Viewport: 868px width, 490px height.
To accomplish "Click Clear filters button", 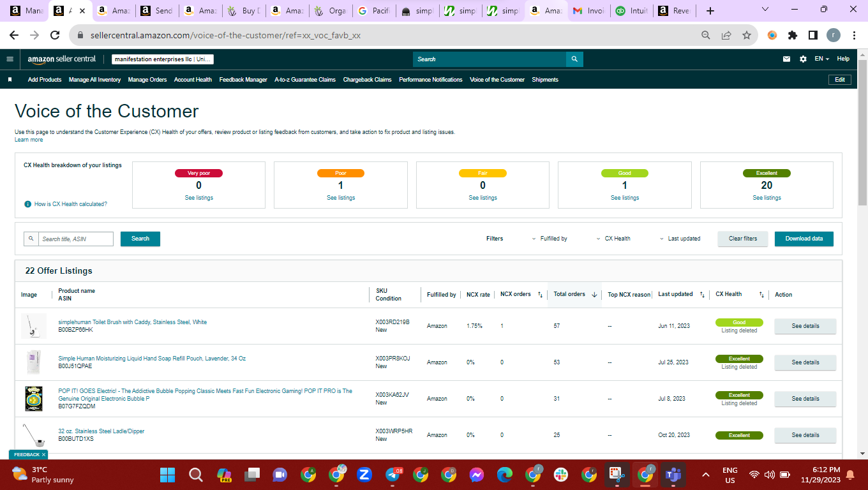I will 743,239.
